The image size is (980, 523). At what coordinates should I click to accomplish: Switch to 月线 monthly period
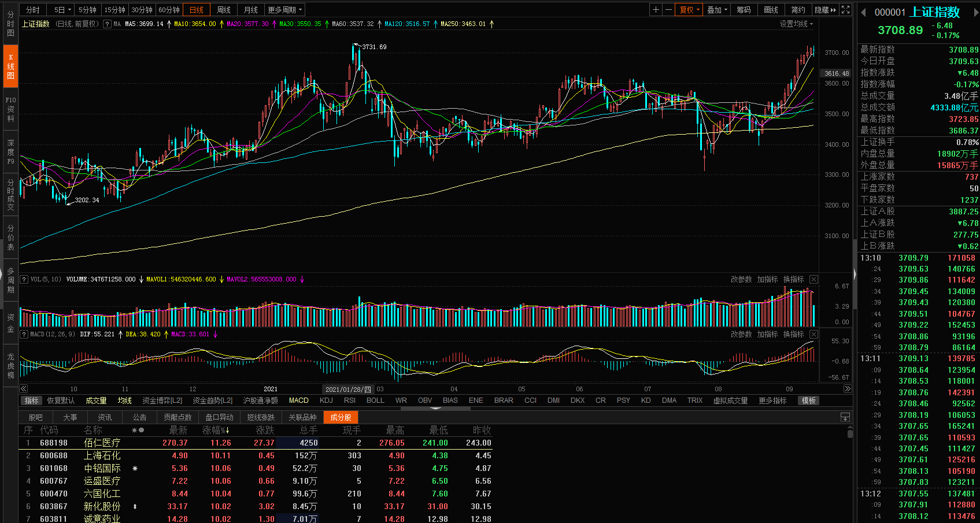pos(251,10)
